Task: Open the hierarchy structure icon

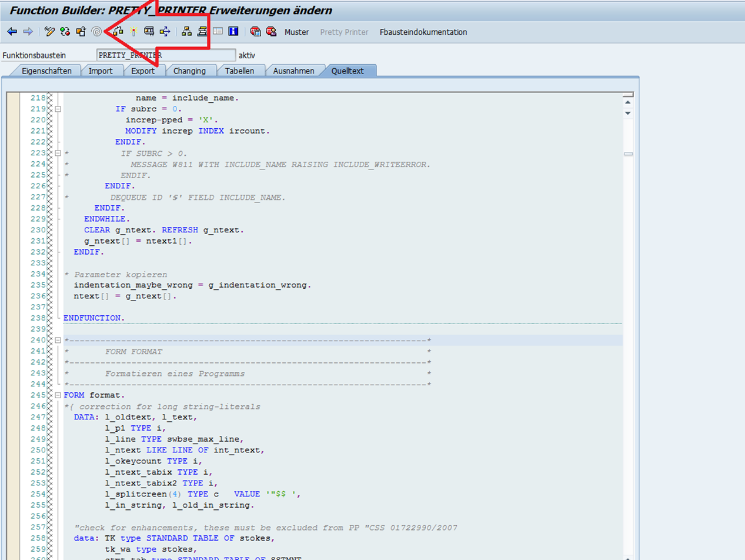Action: point(187,32)
